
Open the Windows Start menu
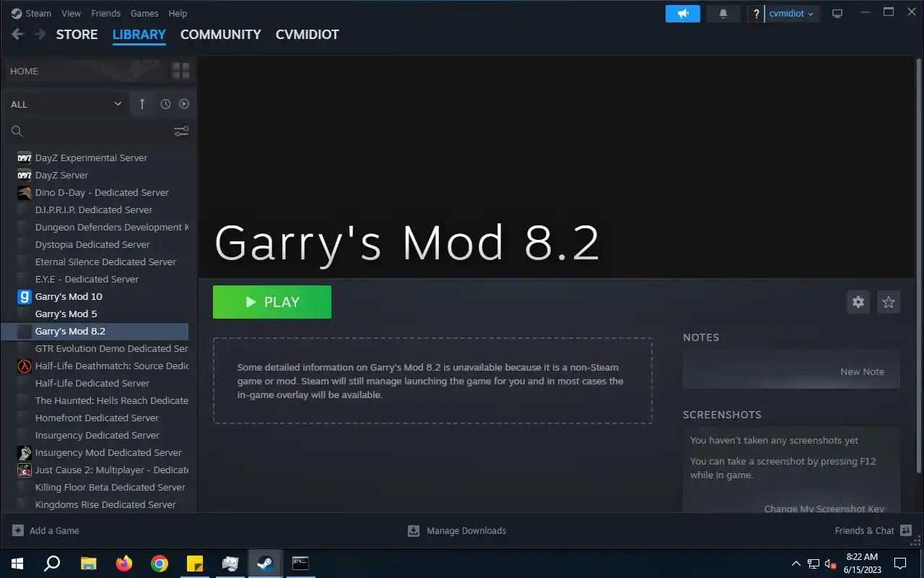(x=17, y=564)
